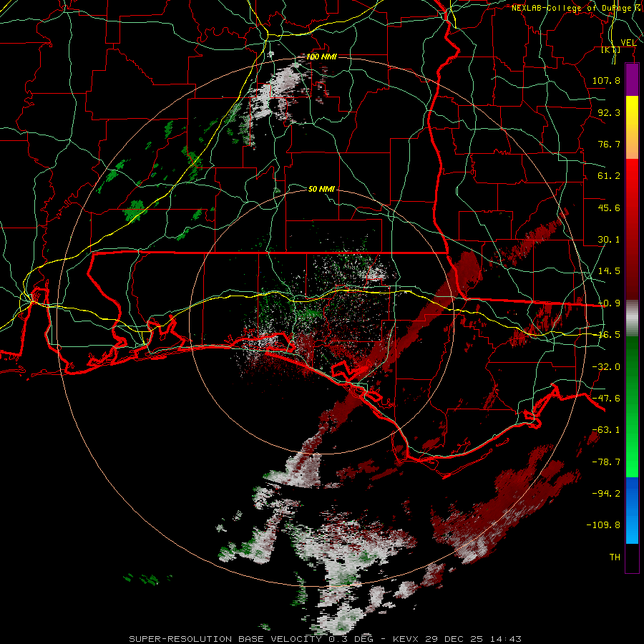The width and height of the screenshot is (644, 644).
Task: Select the -32.0 legend value
Action: (606, 367)
